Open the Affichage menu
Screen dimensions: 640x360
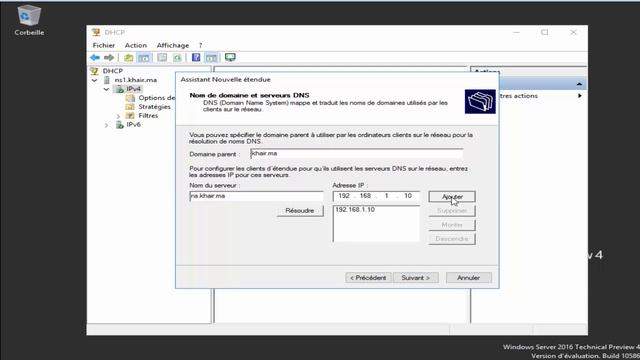click(x=173, y=45)
